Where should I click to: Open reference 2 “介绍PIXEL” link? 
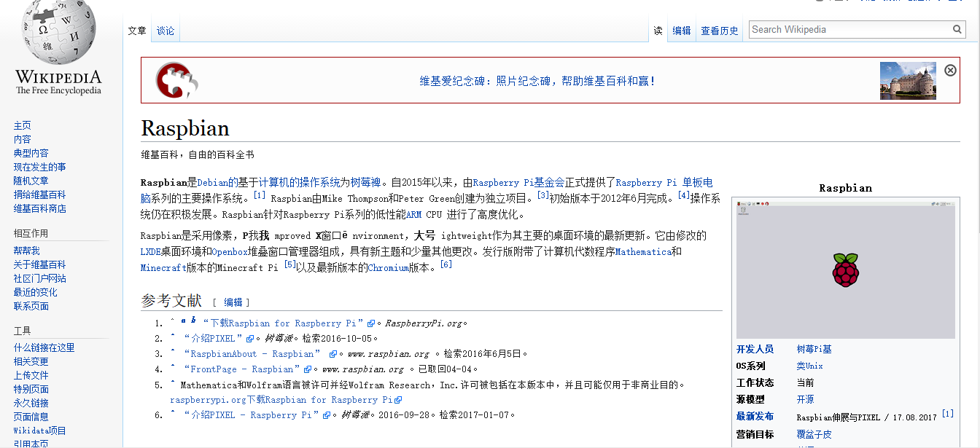pyautogui.click(x=214, y=339)
